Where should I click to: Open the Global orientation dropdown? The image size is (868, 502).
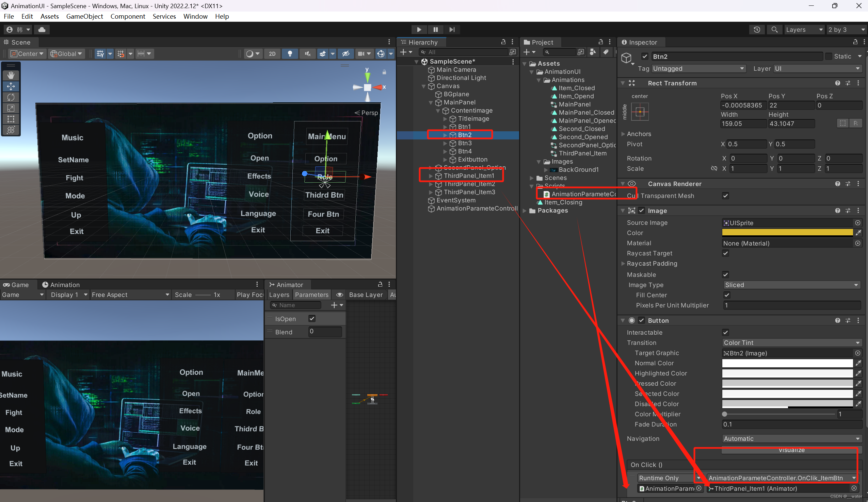point(66,54)
